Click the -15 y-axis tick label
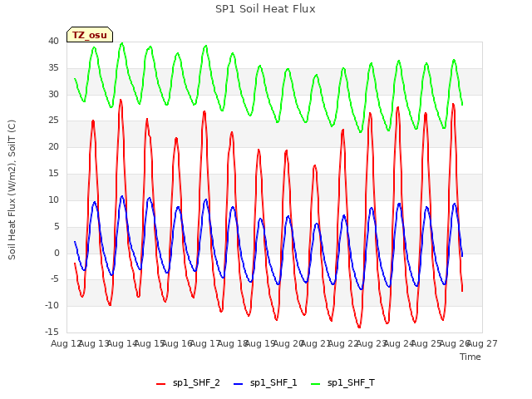Screen dimensions: 532x399 coord(52,332)
